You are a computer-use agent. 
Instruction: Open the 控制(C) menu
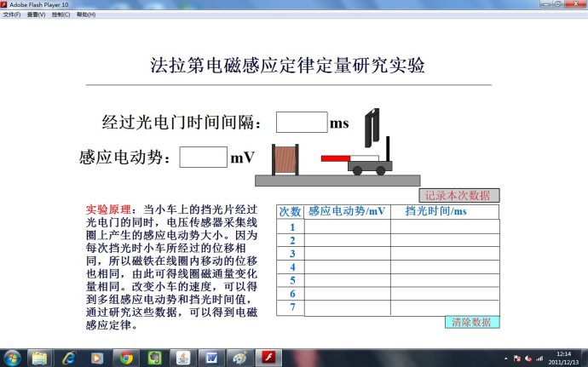point(61,14)
